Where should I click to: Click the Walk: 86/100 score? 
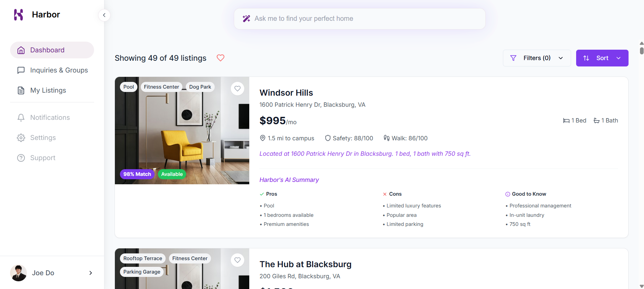[410, 138]
